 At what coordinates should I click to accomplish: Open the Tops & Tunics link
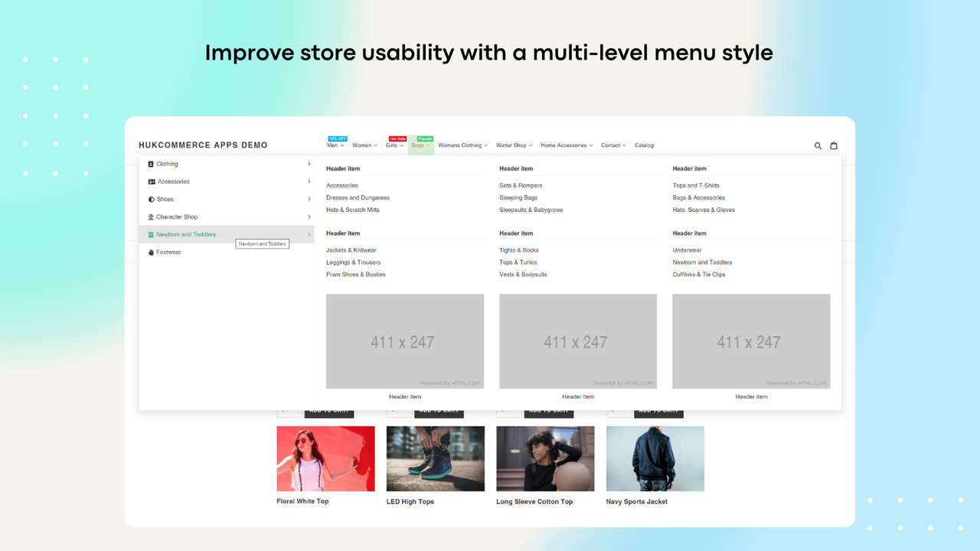click(x=518, y=262)
